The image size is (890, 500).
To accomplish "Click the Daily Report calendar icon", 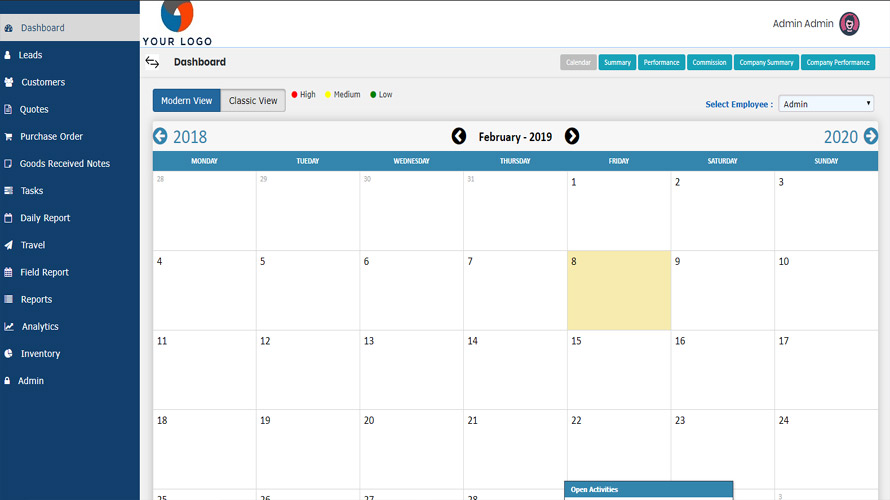I will (x=8, y=217).
